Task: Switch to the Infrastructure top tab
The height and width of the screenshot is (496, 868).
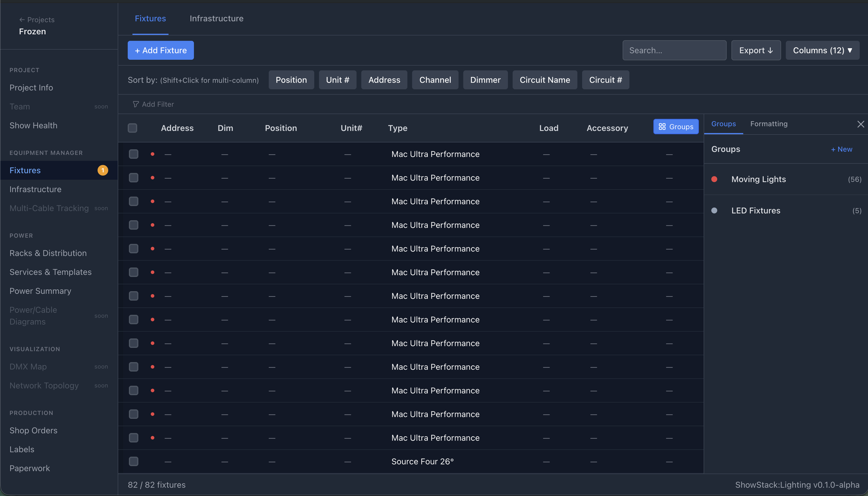Action: coord(216,18)
